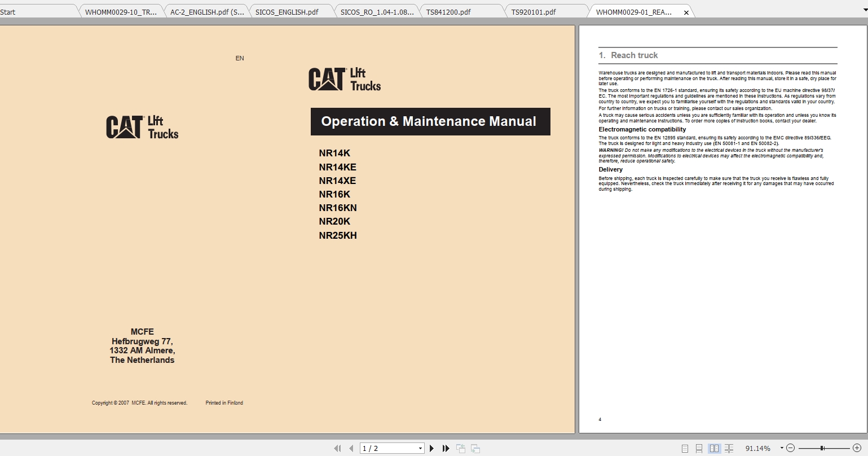
Task: Switch to SICOS_RO_1.04-1.08 tab
Action: tap(377, 12)
